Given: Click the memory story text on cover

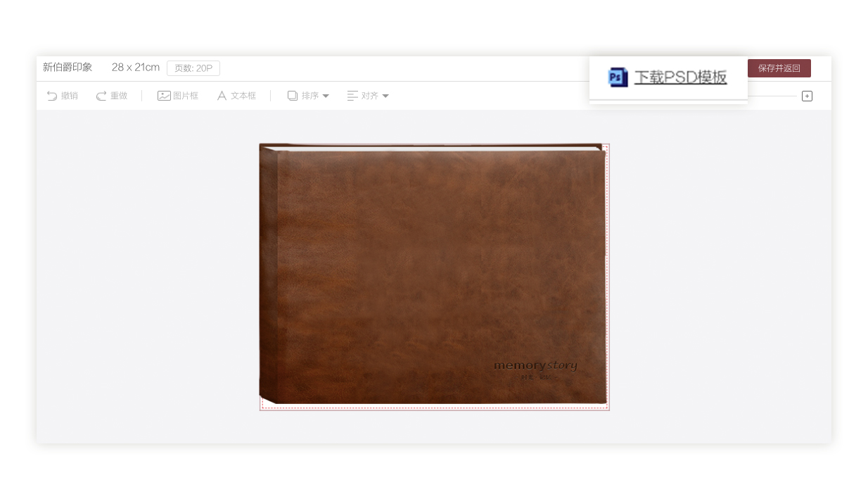Looking at the screenshot, I should click(535, 366).
